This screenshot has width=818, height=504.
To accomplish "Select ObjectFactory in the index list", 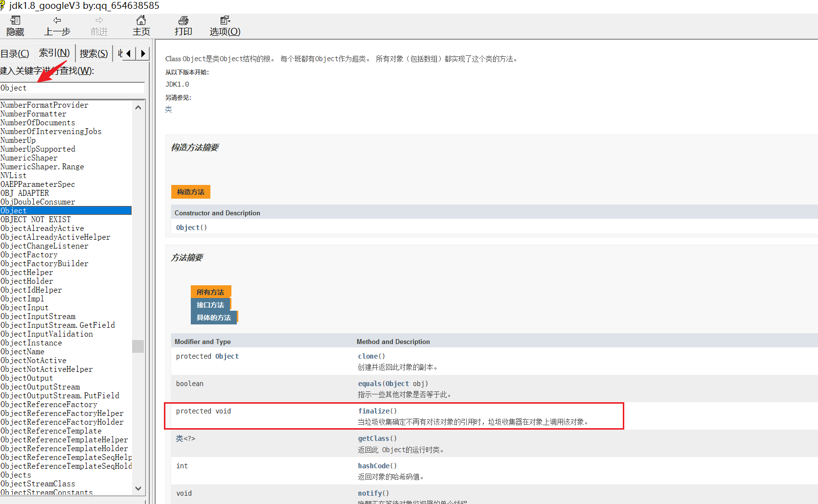I will click(29, 255).
